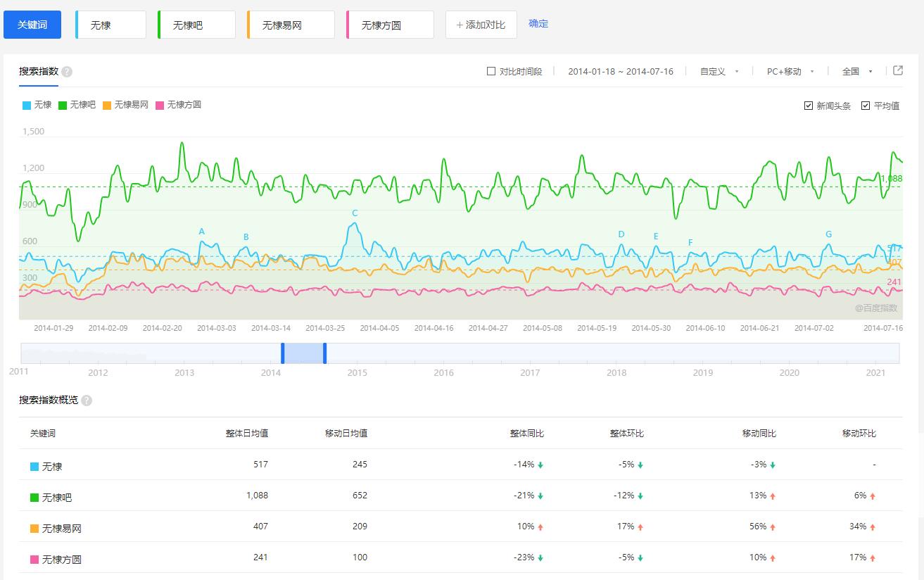This screenshot has width=924, height=580.
Task: Click news marker G on the chart
Action: [x=828, y=234]
